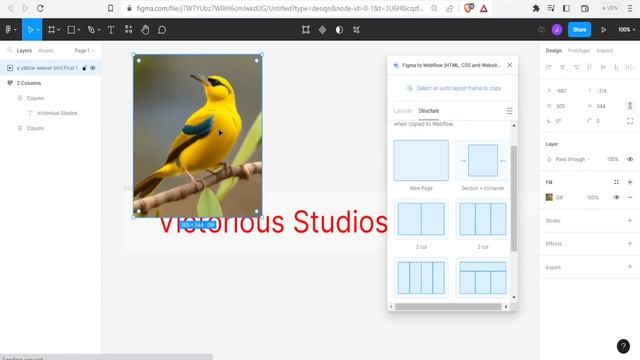Switch to the Layers tab
Image resolution: width=640 pixels, height=360 pixels.
click(x=24, y=51)
